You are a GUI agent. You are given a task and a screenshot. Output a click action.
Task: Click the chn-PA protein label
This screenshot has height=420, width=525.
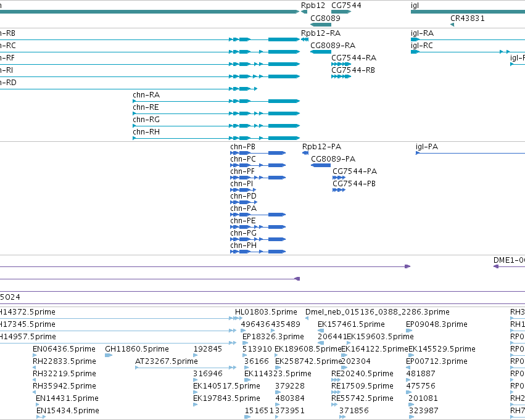click(x=244, y=208)
